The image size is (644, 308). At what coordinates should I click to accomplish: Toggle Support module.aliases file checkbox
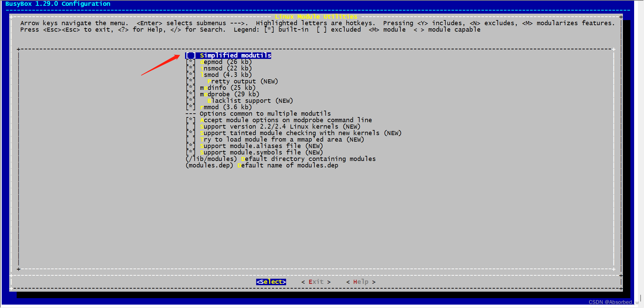click(x=191, y=146)
